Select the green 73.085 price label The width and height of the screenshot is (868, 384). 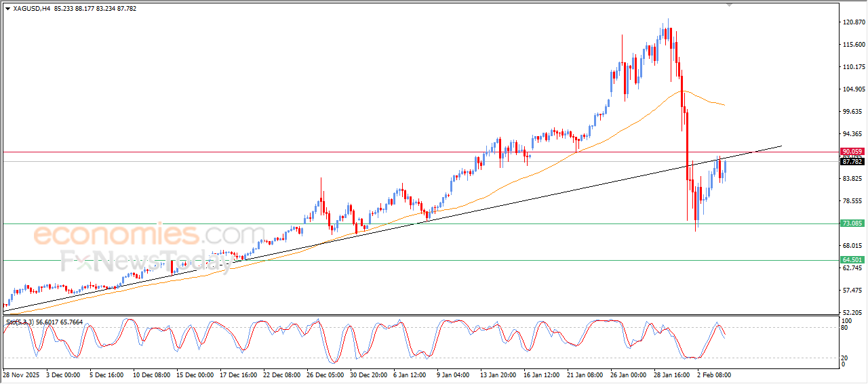[852, 223]
